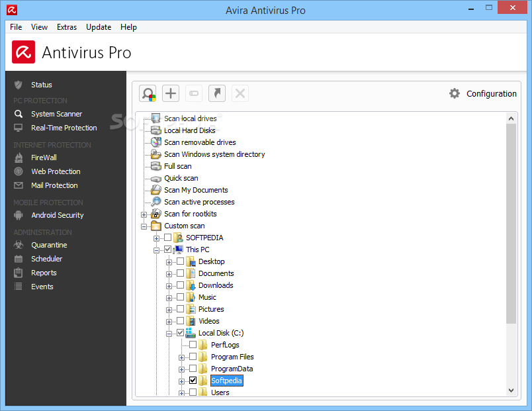Expand the Softpedia folder node

[181, 381]
